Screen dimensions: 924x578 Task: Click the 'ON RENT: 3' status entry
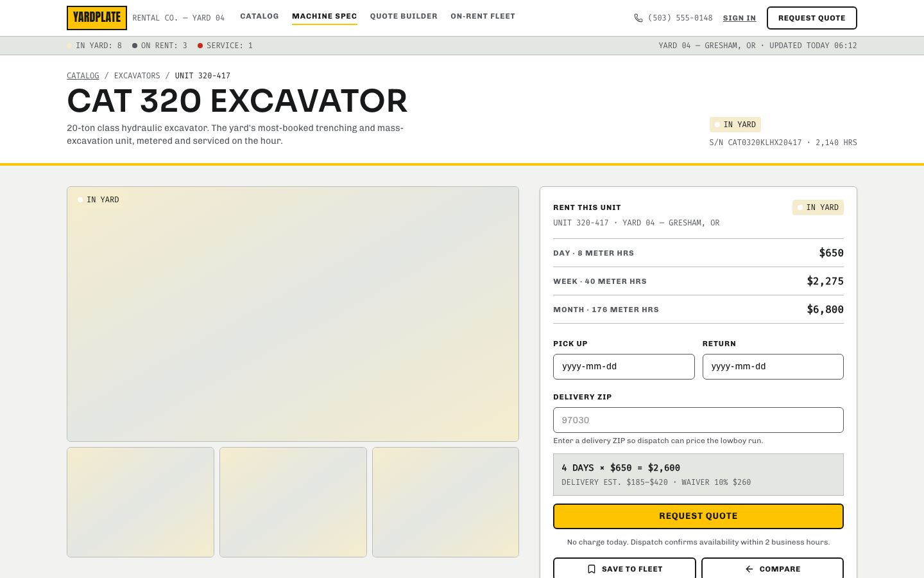[x=160, y=46]
